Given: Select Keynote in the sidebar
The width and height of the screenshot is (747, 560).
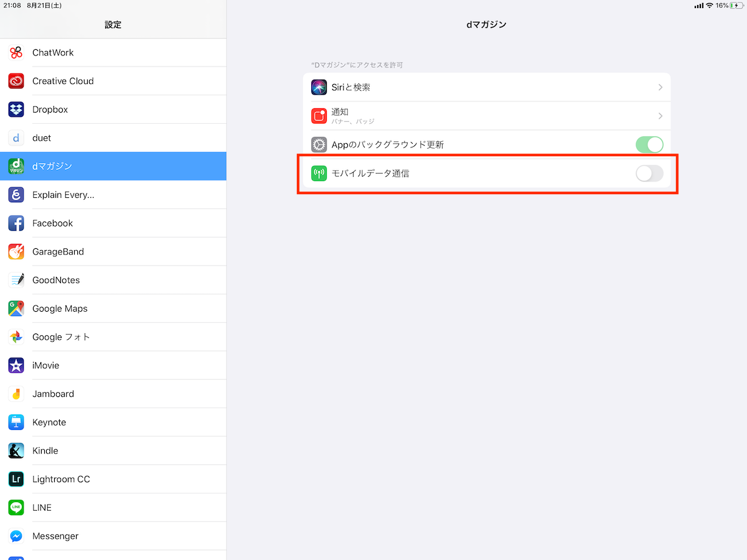Looking at the screenshot, I should click(113, 422).
